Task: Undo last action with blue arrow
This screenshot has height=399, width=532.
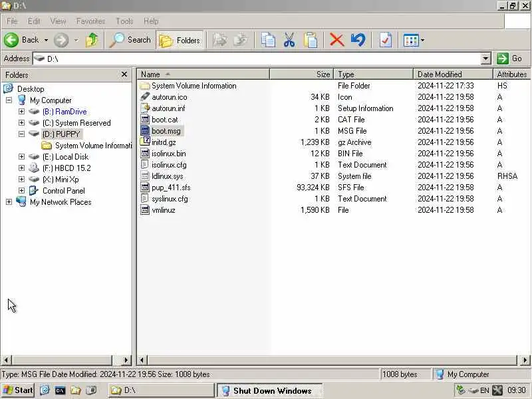Action: [358, 40]
